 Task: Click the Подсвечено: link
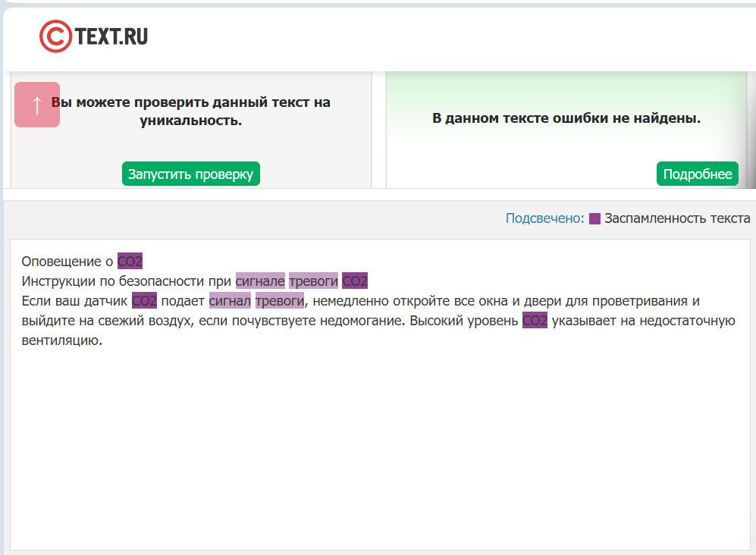544,218
